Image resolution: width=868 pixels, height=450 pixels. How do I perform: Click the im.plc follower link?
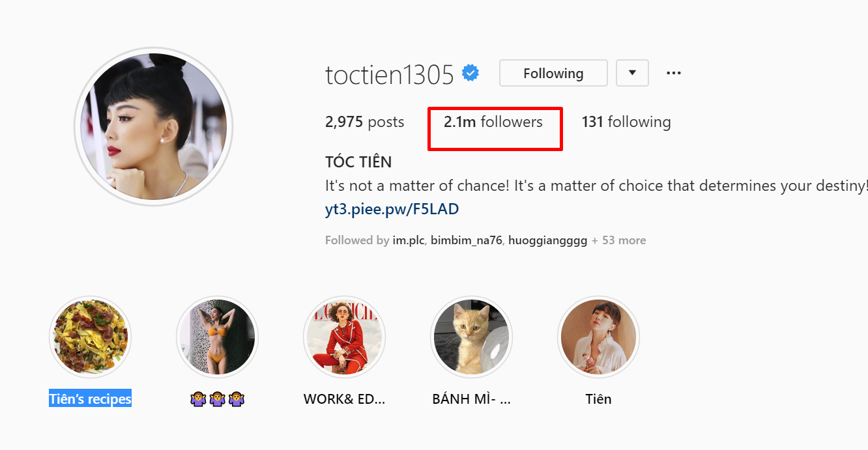point(409,240)
